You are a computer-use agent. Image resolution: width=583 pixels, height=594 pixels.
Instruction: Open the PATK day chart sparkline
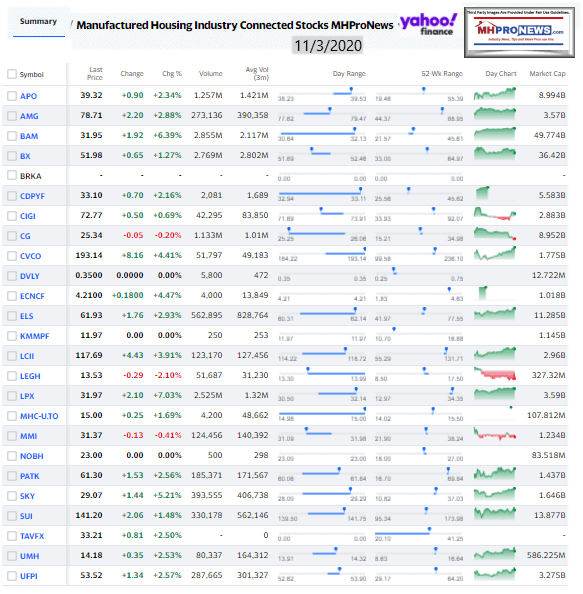495,473
